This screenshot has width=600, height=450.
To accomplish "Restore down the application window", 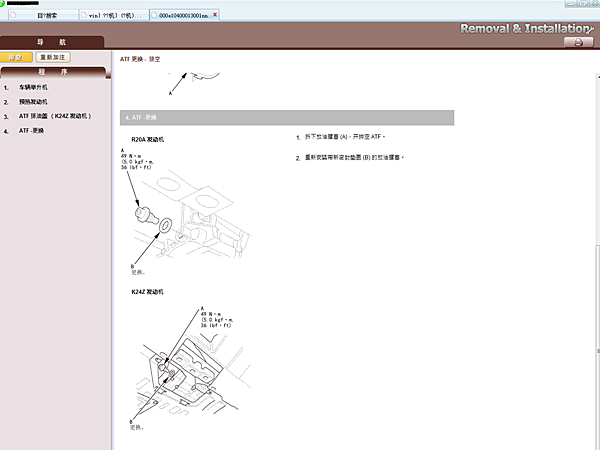I will pos(583,3).
